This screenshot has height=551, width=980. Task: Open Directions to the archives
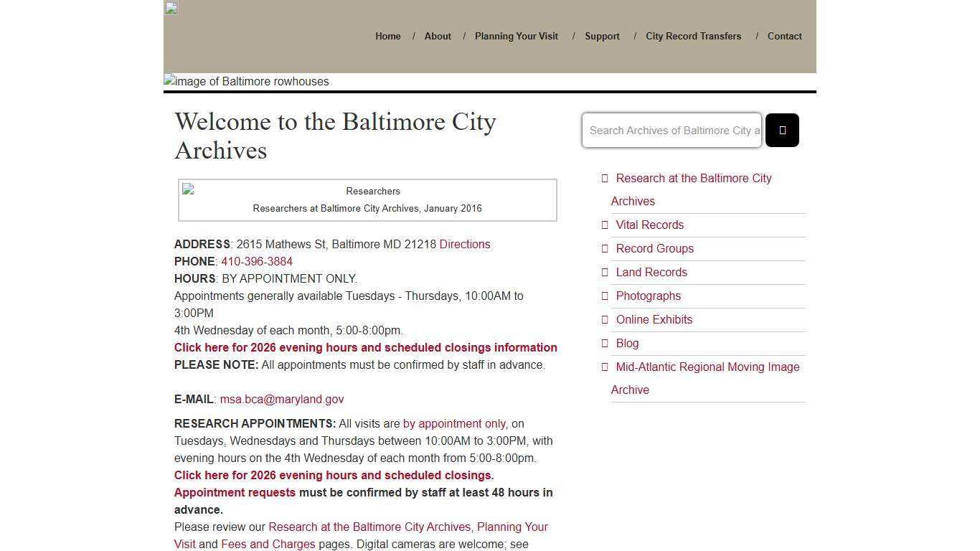coord(465,244)
